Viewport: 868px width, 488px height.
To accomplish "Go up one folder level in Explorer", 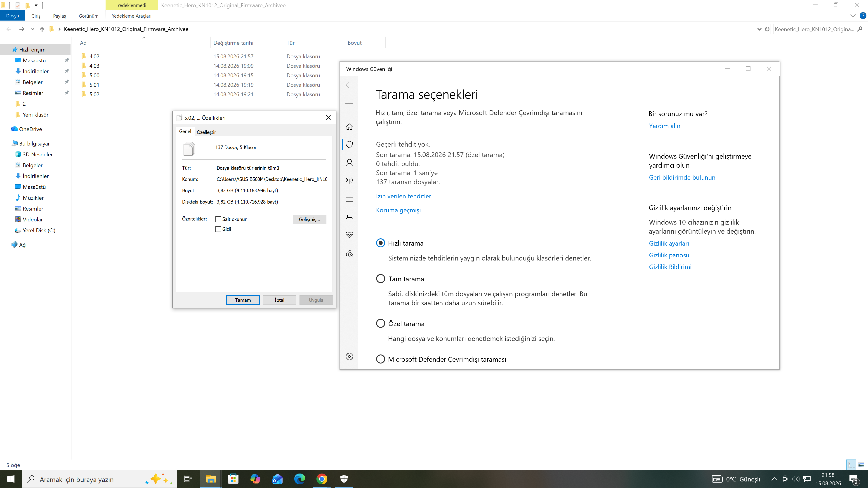I will (42, 29).
